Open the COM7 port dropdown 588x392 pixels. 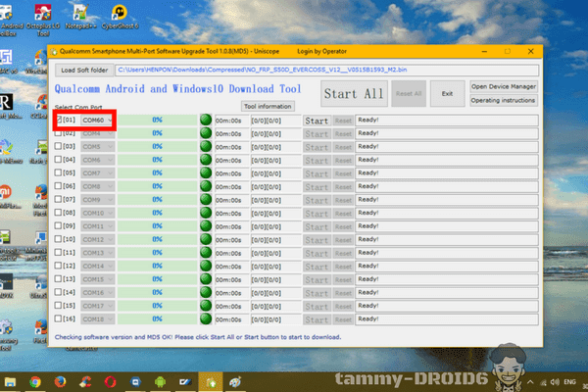(97, 173)
